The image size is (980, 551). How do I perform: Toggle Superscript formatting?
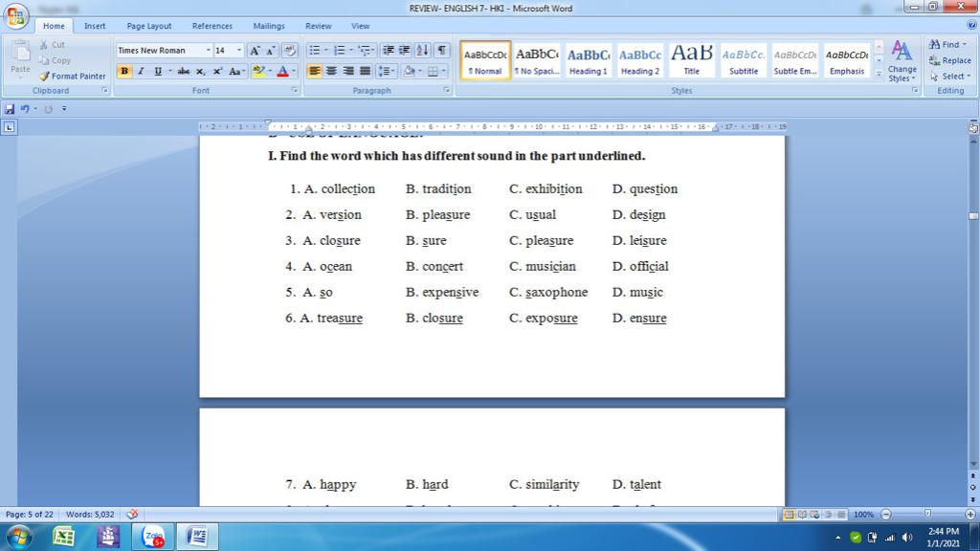(217, 71)
